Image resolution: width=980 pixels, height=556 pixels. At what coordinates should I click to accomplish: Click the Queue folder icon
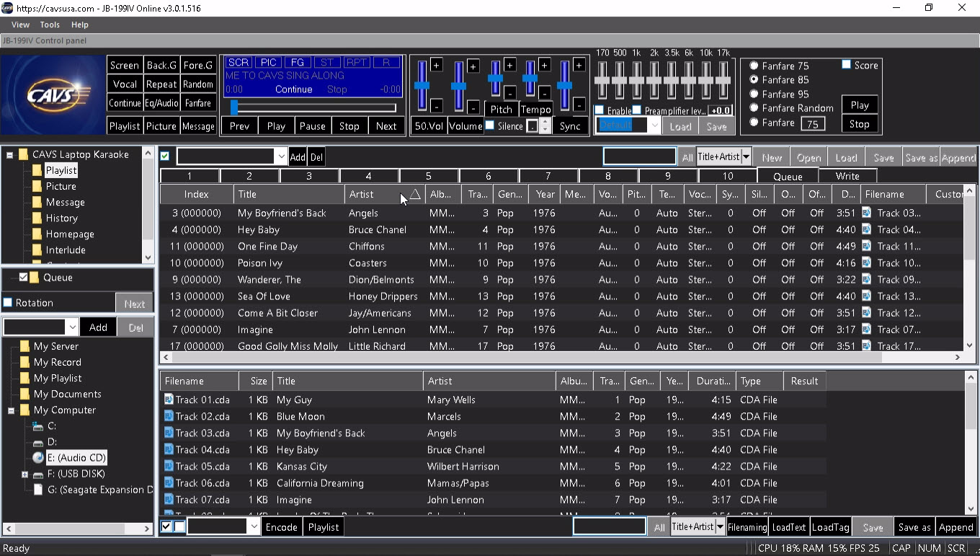point(35,277)
